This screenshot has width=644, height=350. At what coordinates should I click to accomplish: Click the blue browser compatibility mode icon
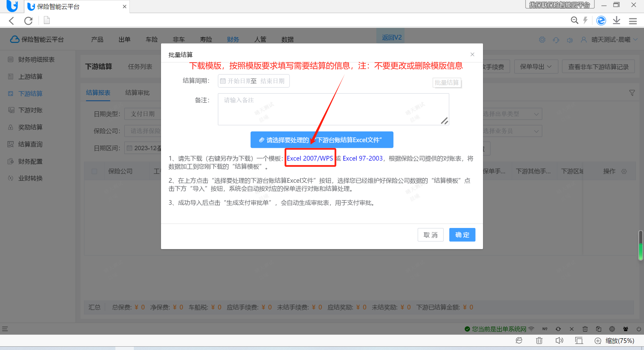tap(601, 20)
